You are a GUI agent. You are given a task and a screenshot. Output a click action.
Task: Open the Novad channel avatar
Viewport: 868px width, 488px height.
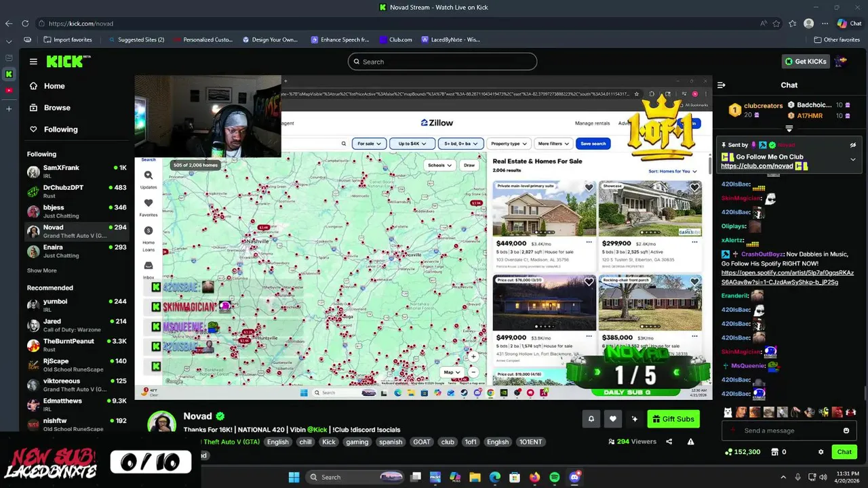[162, 423]
